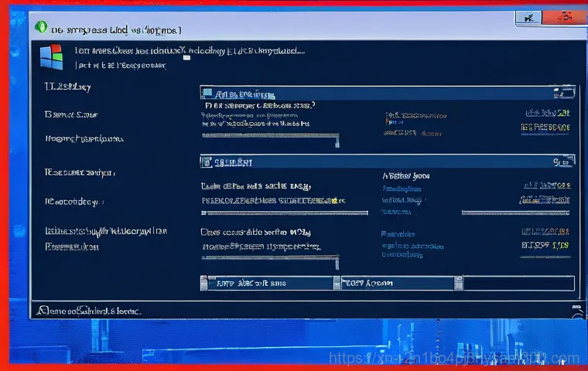588x371 pixels.
Task: Click the yellow link text in the first section
Action: tap(414, 117)
